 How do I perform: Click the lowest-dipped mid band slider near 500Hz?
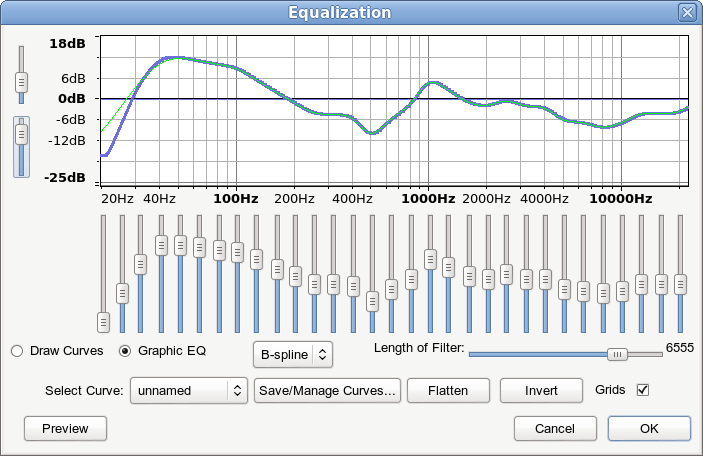[372, 301]
